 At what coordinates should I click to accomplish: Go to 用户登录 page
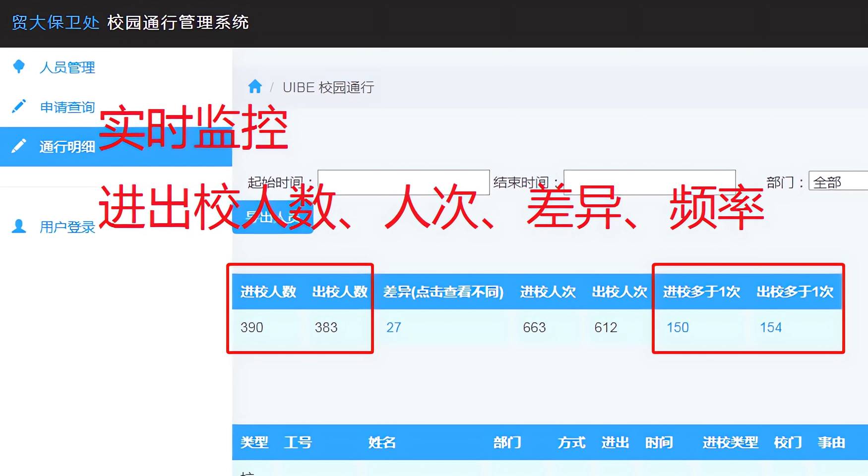pyautogui.click(x=67, y=227)
